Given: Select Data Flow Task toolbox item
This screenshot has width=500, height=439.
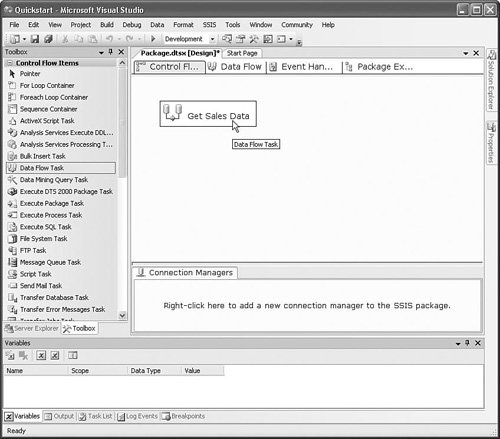Looking at the screenshot, I should pyautogui.click(x=61, y=168).
